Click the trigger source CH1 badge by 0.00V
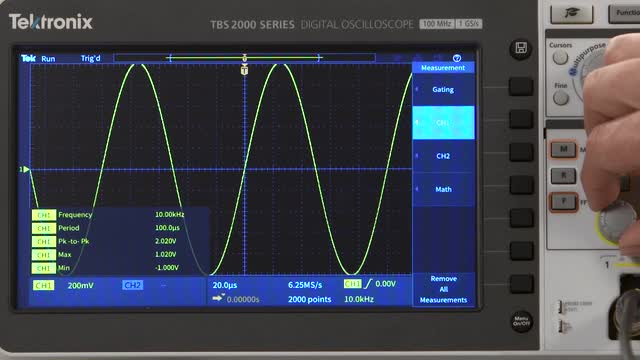The image size is (640, 360). pyautogui.click(x=353, y=283)
